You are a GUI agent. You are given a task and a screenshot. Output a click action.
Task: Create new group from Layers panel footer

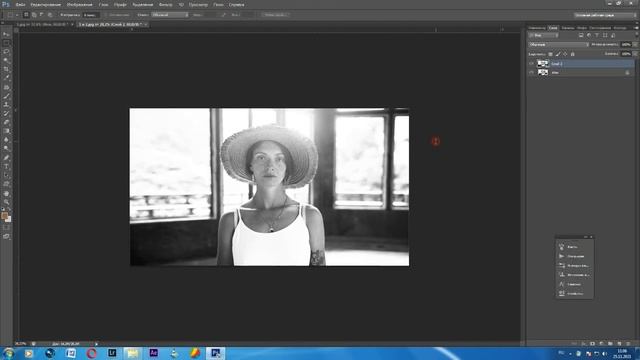point(610,344)
